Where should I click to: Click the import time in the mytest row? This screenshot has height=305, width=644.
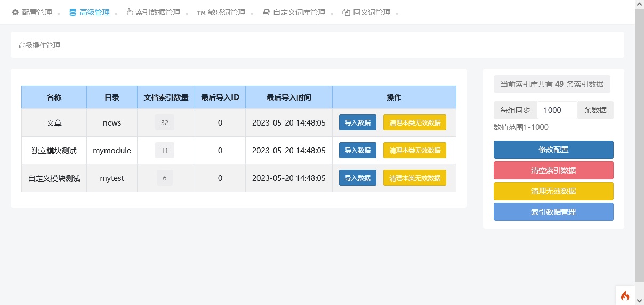289,178
